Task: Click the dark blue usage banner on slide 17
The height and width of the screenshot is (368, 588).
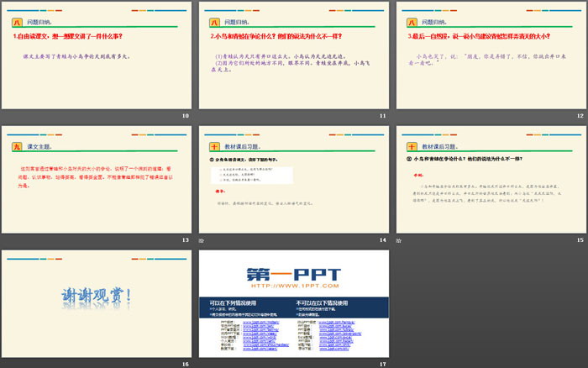Action: 293,303
